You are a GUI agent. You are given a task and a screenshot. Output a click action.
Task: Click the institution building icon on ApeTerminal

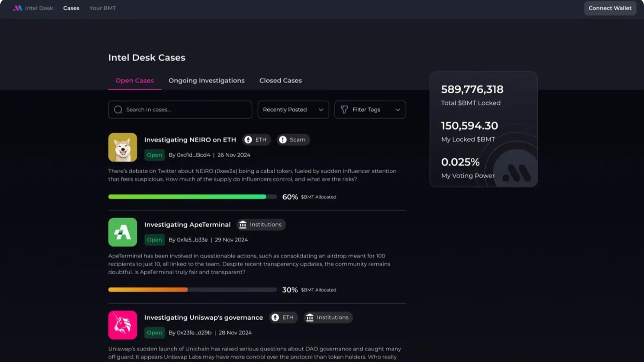242,225
